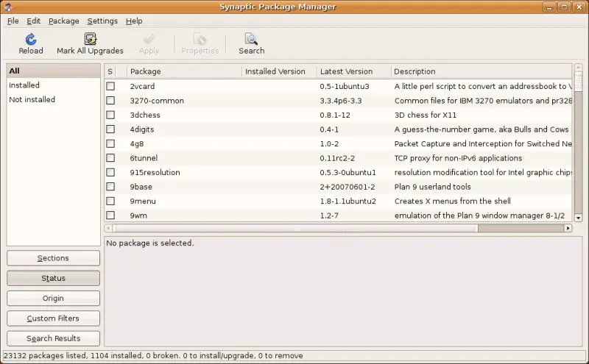Click description 'Creates X menus from the shell'
This screenshot has width=589, height=364.
[453, 201]
